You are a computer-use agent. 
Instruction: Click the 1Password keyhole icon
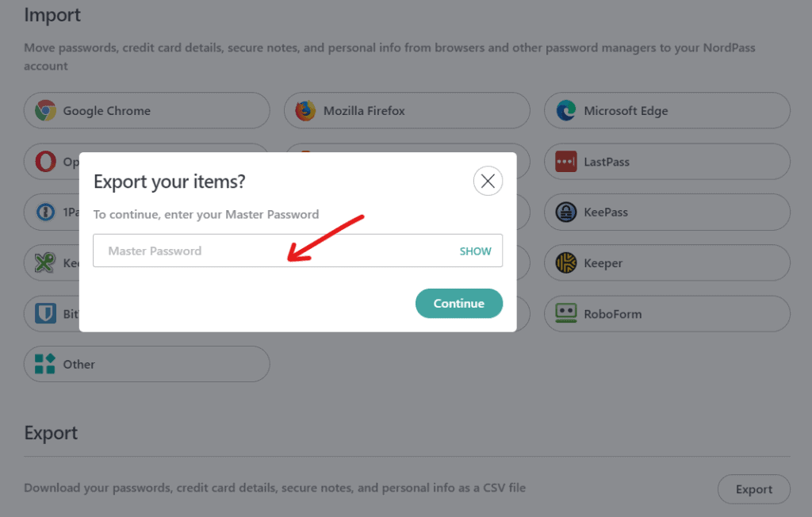(x=45, y=213)
